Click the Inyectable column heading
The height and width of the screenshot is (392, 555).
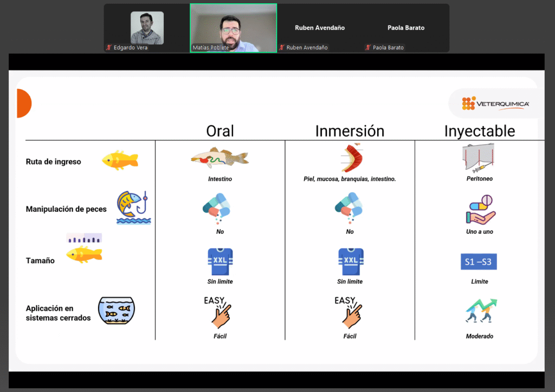479,131
